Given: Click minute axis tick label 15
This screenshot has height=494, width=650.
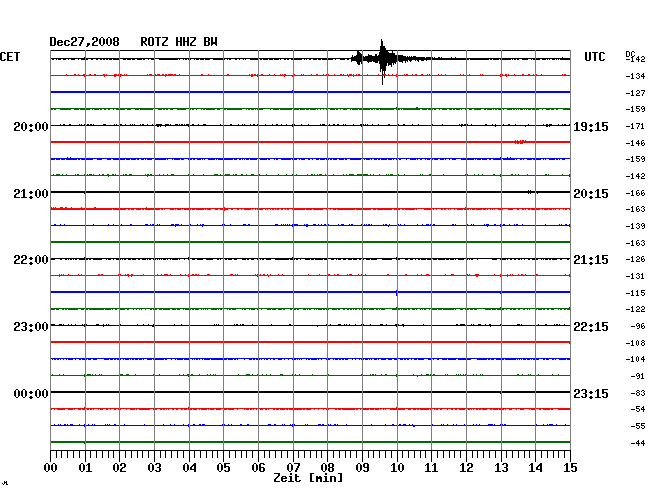Looking at the screenshot, I should (x=570, y=468).
